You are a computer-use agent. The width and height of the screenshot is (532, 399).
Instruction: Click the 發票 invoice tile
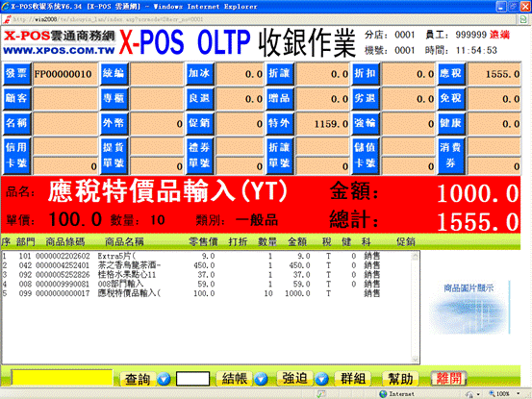click(17, 74)
